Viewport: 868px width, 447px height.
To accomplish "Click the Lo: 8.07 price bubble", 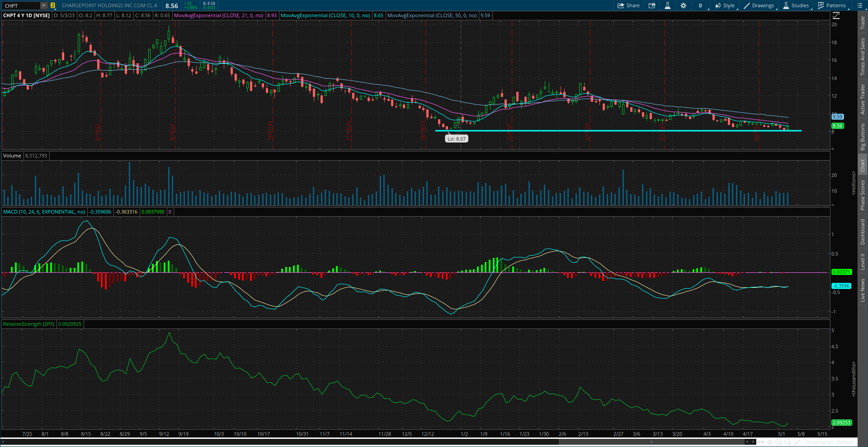I will [x=457, y=139].
